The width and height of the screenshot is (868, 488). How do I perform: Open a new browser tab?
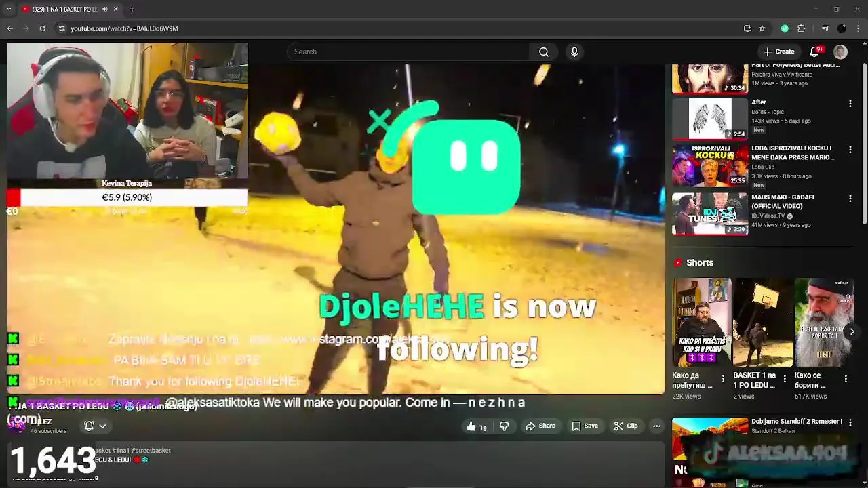pyautogui.click(x=132, y=9)
